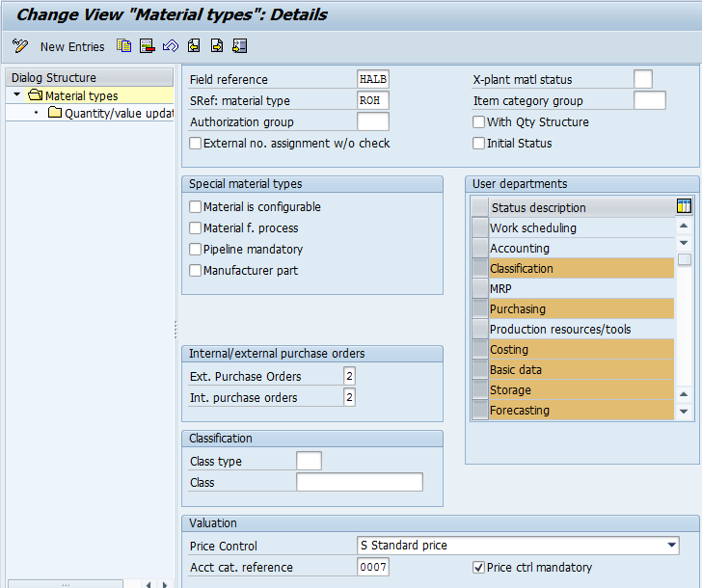This screenshot has width=702, height=588.
Task: Uncheck Price ctrl mandatory checkbox
Action: tap(478, 568)
